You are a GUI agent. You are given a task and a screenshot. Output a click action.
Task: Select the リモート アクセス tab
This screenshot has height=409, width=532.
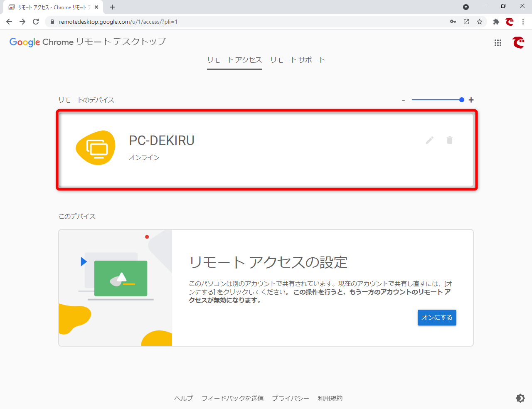(234, 60)
